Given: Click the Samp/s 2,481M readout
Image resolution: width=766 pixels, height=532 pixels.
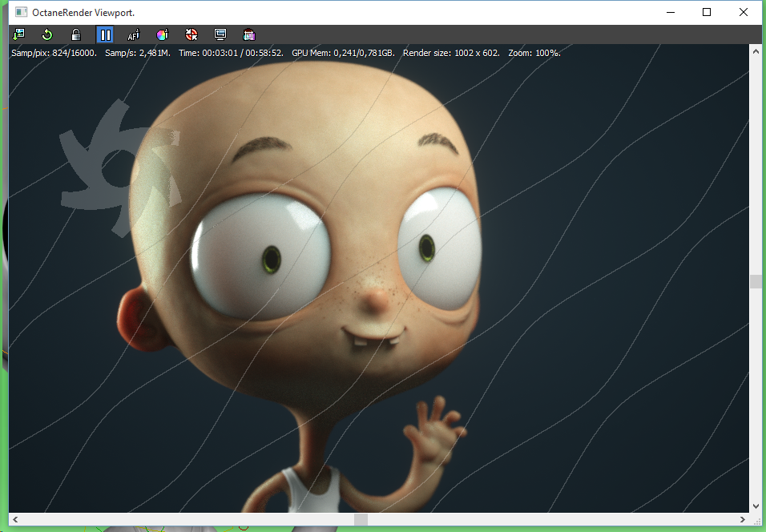Looking at the screenshot, I should click(138, 53).
